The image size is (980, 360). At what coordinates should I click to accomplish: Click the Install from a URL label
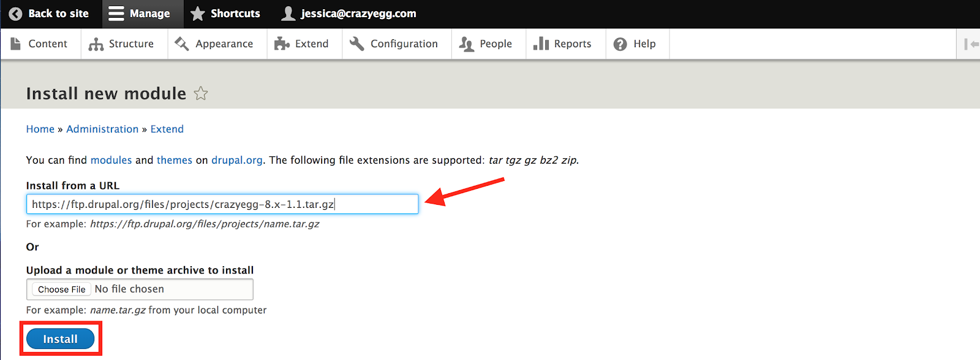(73, 185)
